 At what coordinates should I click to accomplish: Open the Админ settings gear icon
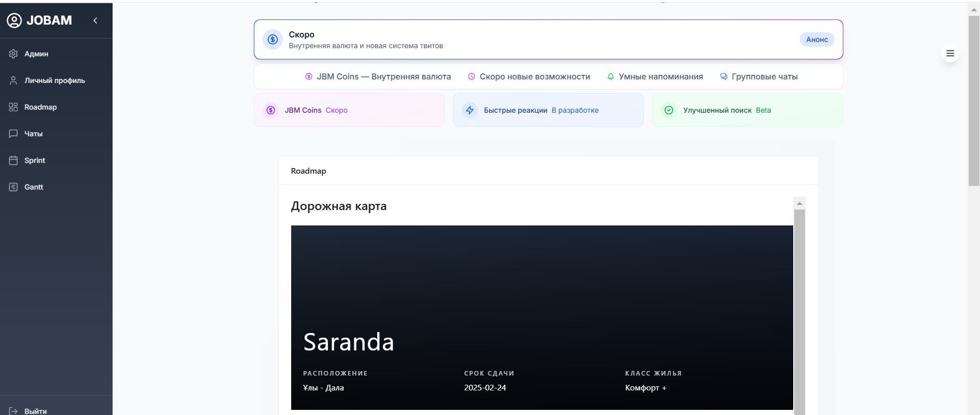13,54
